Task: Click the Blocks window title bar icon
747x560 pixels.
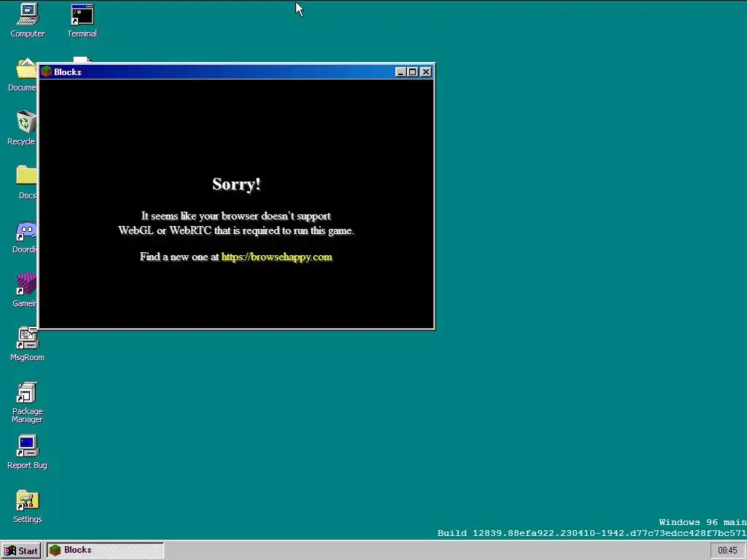Action: (46, 72)
